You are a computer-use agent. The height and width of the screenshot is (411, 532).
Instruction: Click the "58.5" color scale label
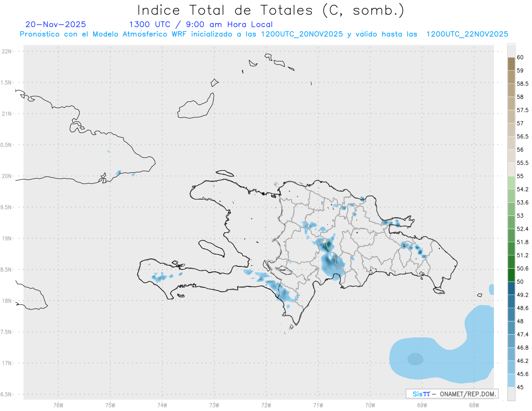pyautogui.click(x=522, y=84)
